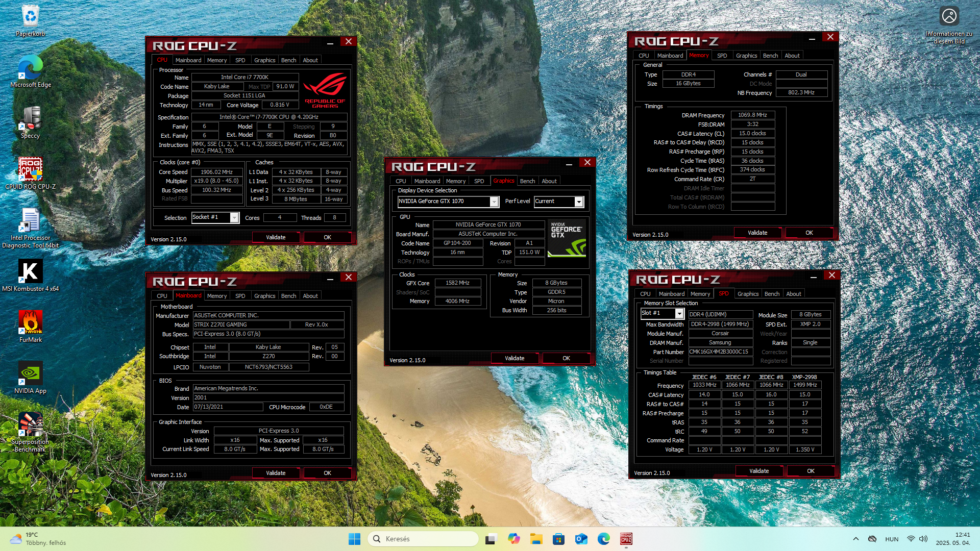
Task: Switch to CPU tab in Memory window
Action: pos(644,56)
